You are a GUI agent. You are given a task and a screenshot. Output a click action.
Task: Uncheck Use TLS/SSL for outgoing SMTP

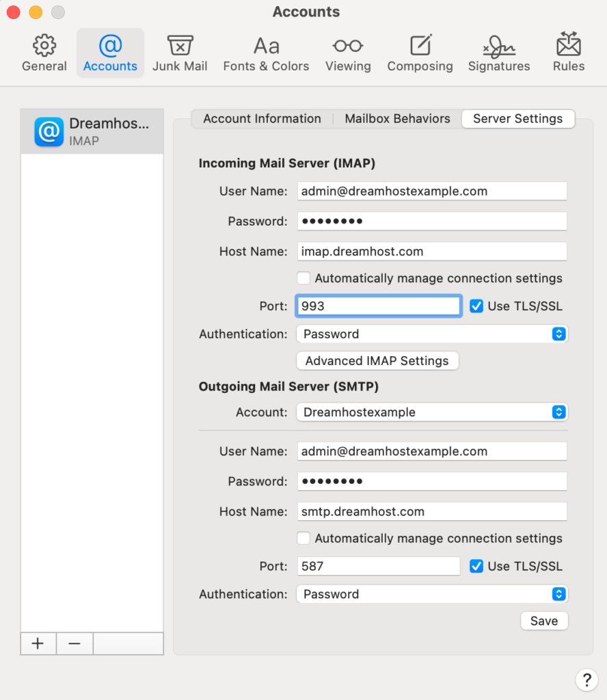click(x=476, y=566)
